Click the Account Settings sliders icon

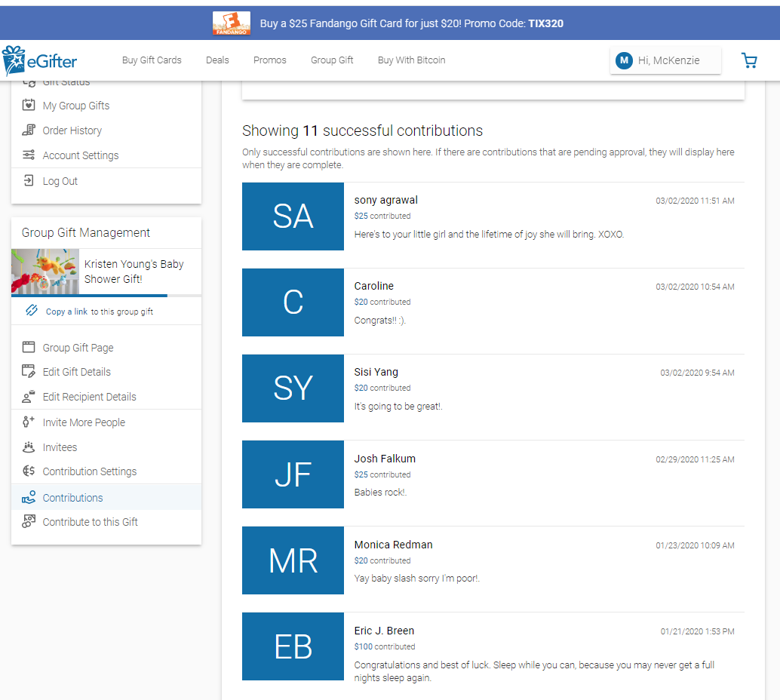29,155
